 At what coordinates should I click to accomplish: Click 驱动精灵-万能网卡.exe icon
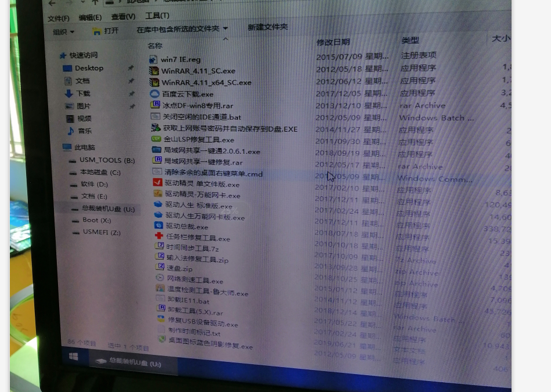point(158,194)
